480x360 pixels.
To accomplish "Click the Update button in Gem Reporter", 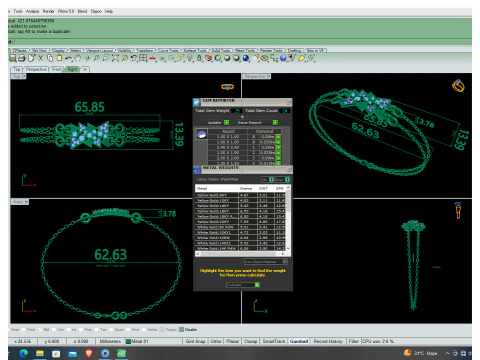I will (x=218, y=123).
